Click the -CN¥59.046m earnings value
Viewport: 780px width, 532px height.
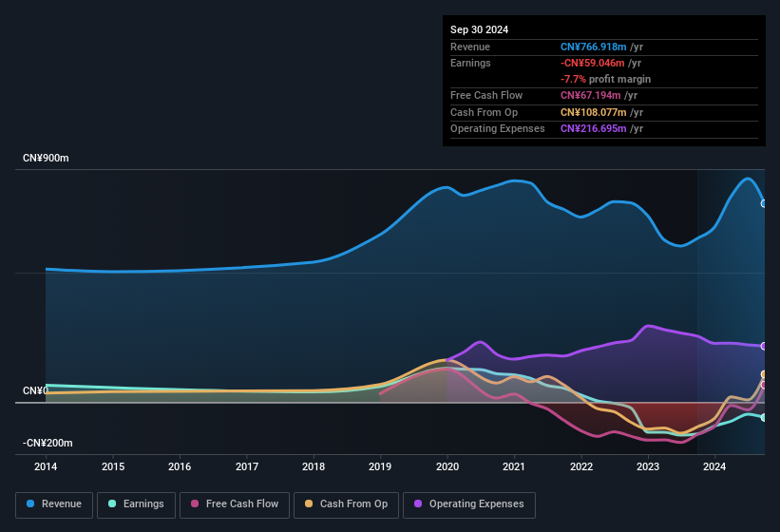pyautogui.click(x=592, y=63)
